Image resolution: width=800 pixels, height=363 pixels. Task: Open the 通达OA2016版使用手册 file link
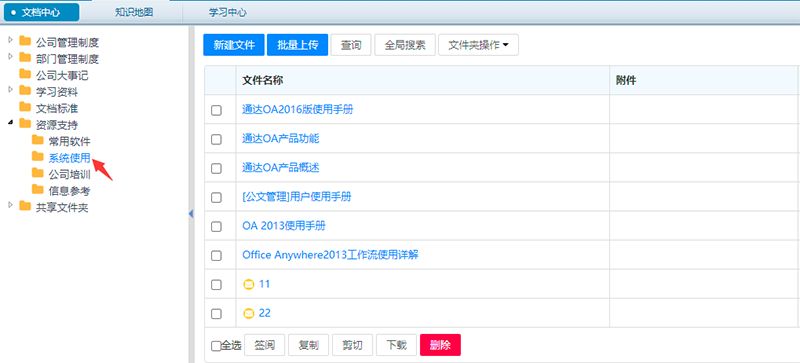pyautogui.click(x=298, y=109)
